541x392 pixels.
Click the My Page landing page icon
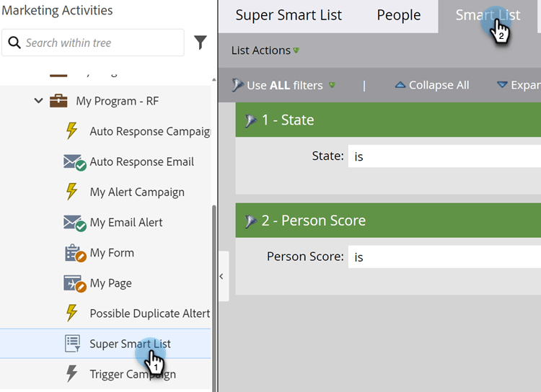pos(74,283)
